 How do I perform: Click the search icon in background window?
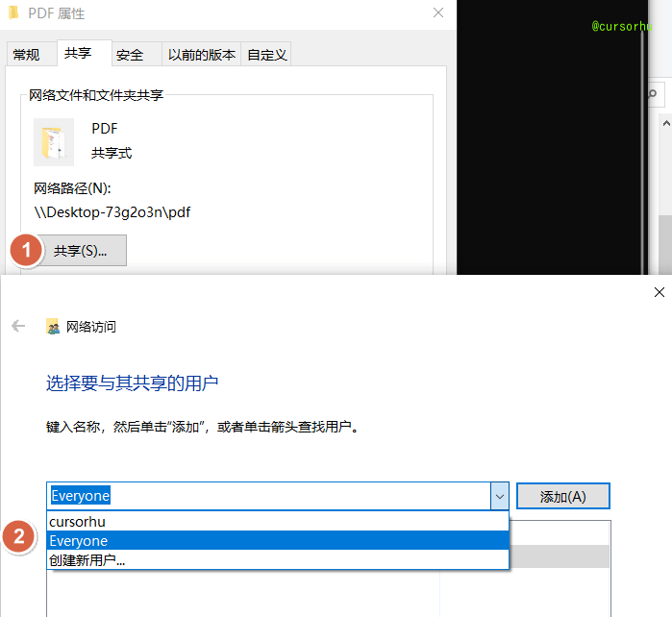(653, 93)
